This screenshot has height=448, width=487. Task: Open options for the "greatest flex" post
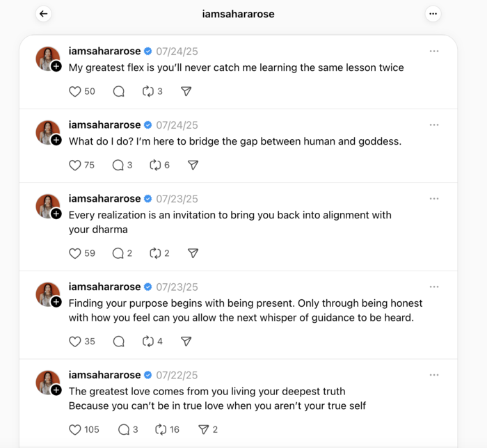(434, 51)
